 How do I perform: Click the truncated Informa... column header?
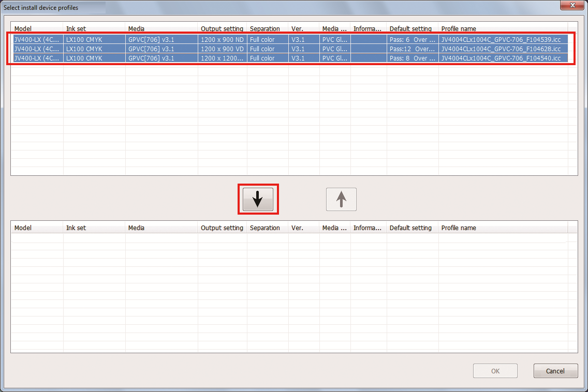click(368, 28)
